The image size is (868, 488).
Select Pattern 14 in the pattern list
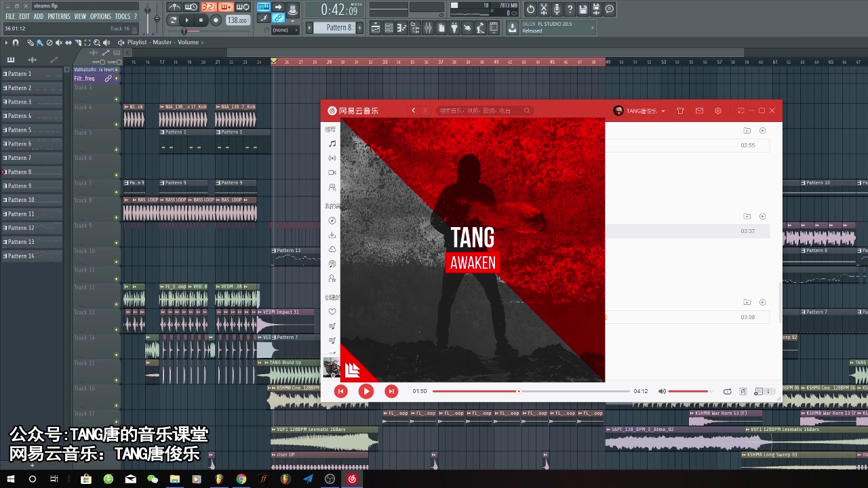pos(33,256)
